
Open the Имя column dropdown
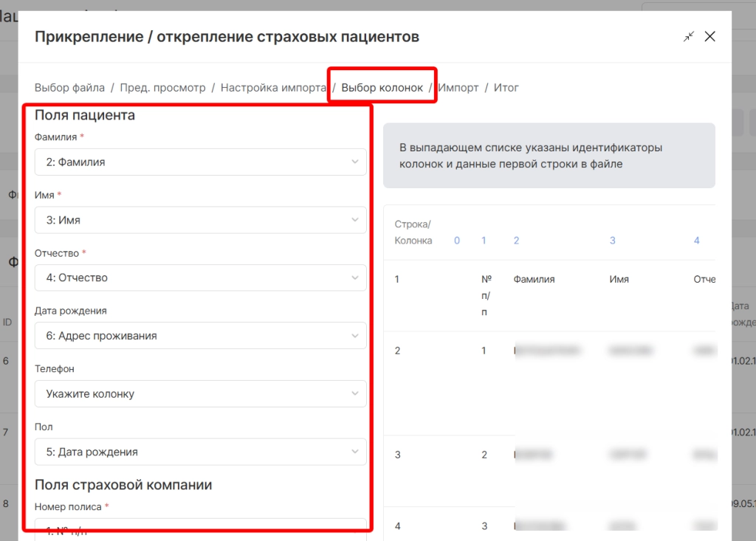(x=200, y=220)
